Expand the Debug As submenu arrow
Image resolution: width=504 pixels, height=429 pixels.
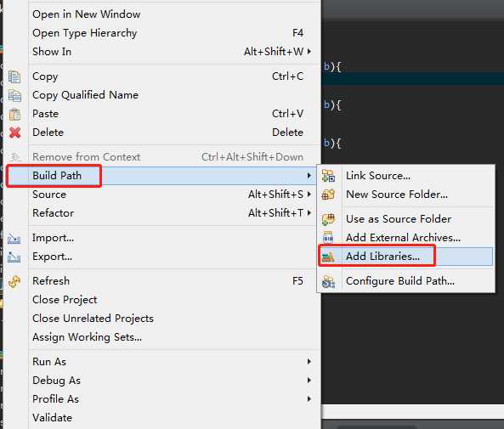(x=309, y=381)
